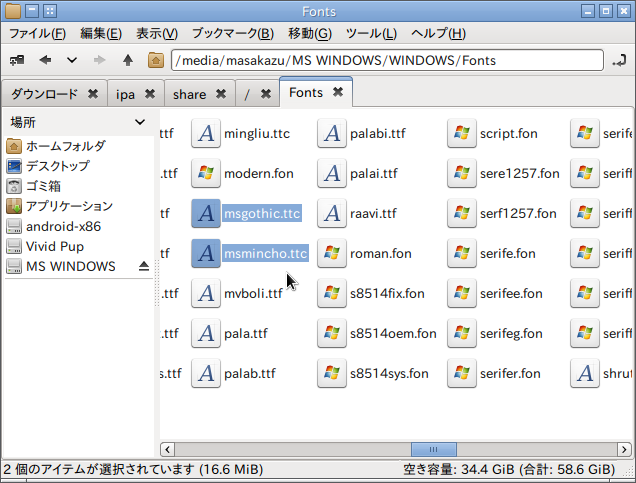Switch to the ipa tab

click(x=125, y=94)
